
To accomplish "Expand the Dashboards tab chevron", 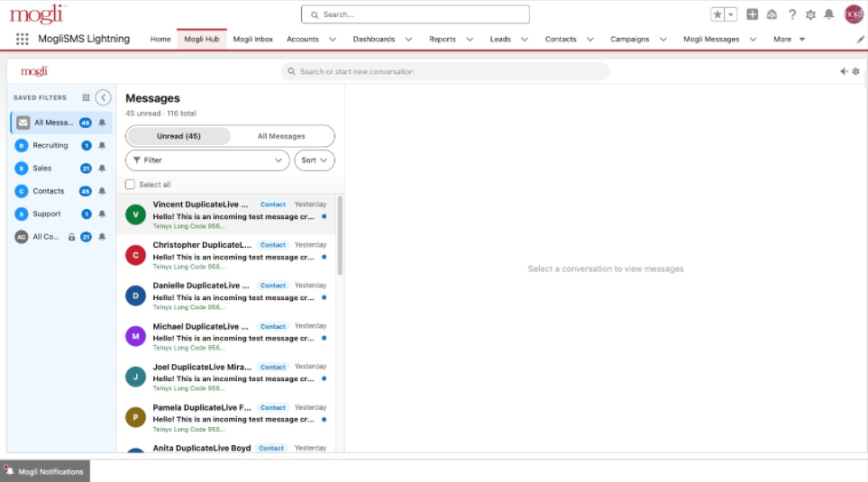I will 408,40.
